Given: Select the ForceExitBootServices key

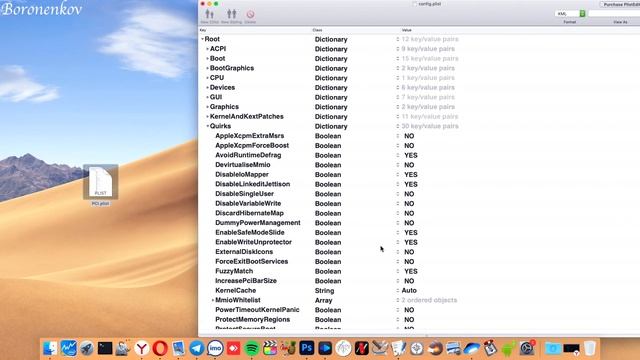Looking at the screenshot, I should 251,262.
